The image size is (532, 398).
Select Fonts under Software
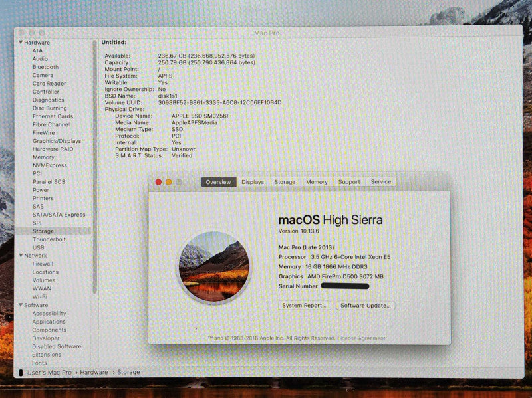pos(39,363)
